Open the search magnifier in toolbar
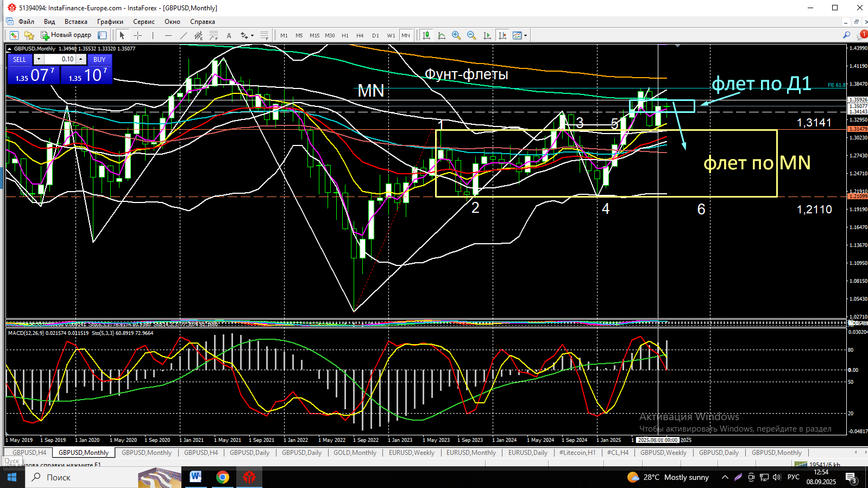868x488 pixels. point(846,35)
